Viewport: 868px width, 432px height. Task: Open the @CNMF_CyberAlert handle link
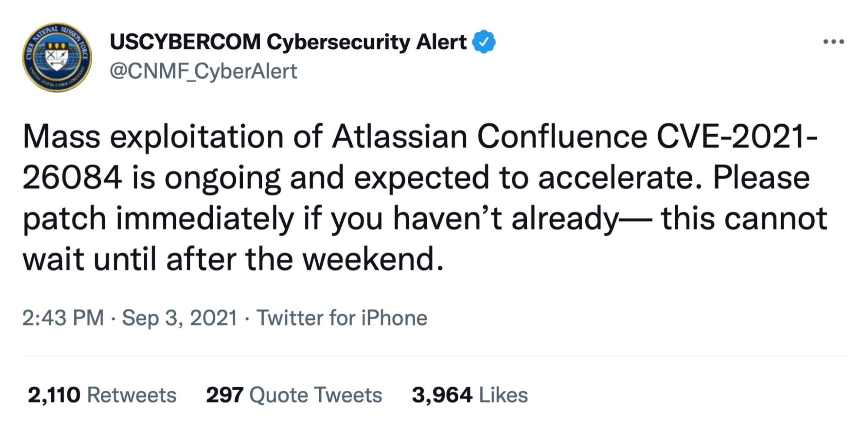tap(203, 71)
